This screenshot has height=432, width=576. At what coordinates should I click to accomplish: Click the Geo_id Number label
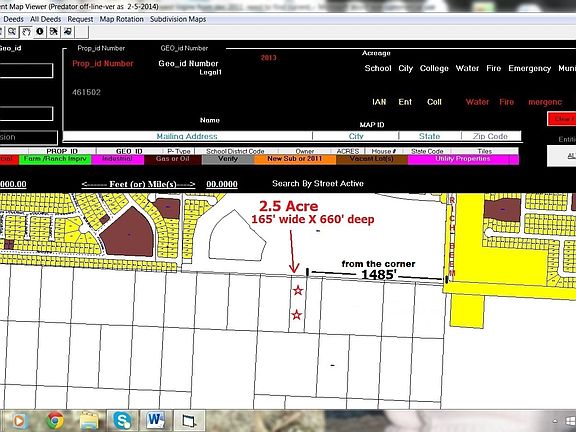188,63
